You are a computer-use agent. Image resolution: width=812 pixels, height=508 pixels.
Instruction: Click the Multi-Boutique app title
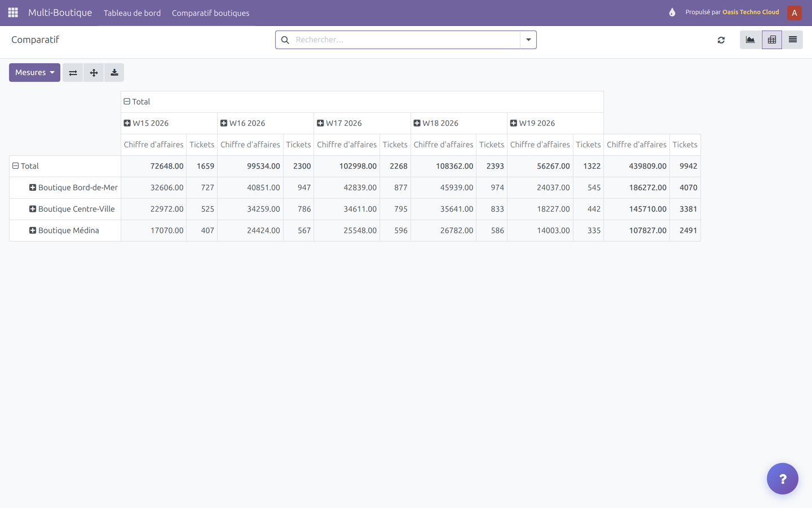60,12
